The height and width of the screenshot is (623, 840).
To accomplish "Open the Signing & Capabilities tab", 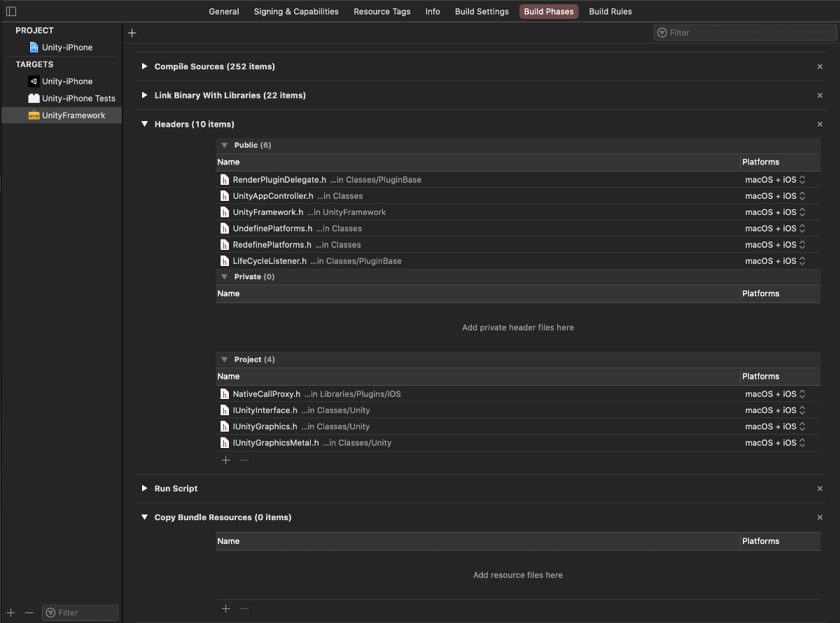I will (x=296, y=12).
